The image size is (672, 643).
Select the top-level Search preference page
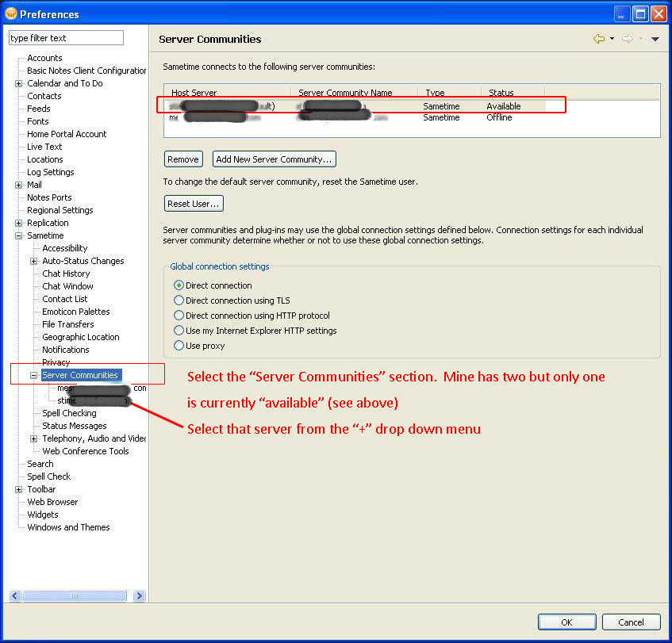click(x=40, y=464)
